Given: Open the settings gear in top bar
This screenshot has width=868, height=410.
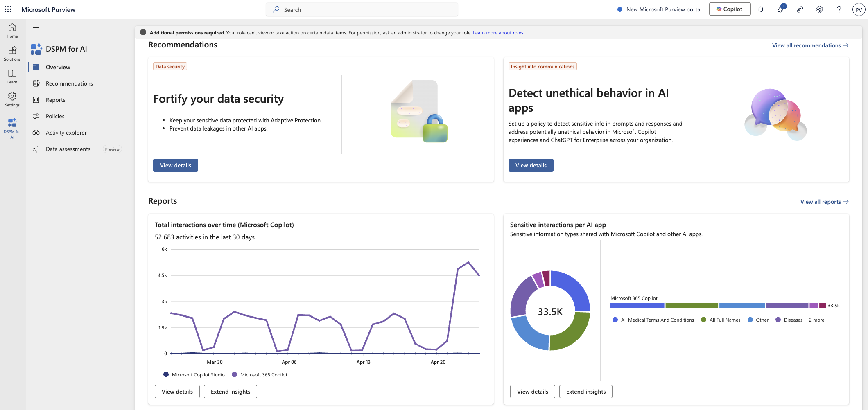Looking at the screenshot, I should point(820,9).
